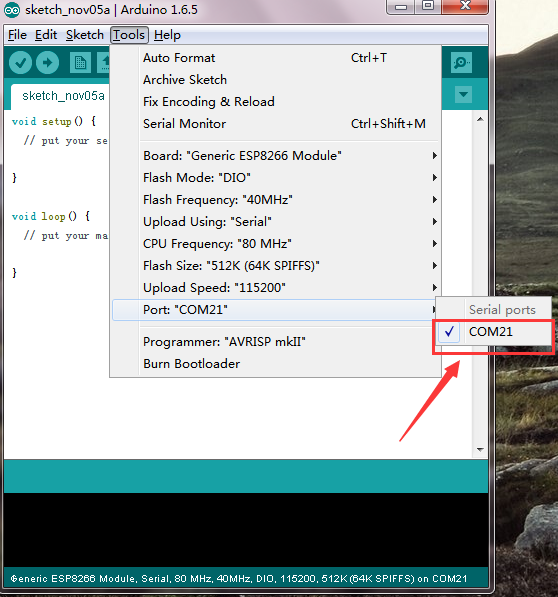Click the Upload arrow toolbar icon

pos(48,62)
